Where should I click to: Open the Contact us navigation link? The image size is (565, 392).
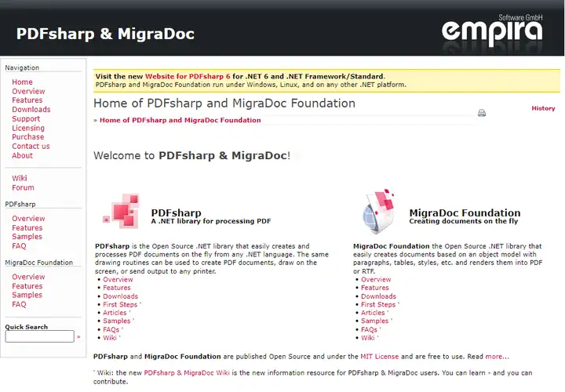31,146
